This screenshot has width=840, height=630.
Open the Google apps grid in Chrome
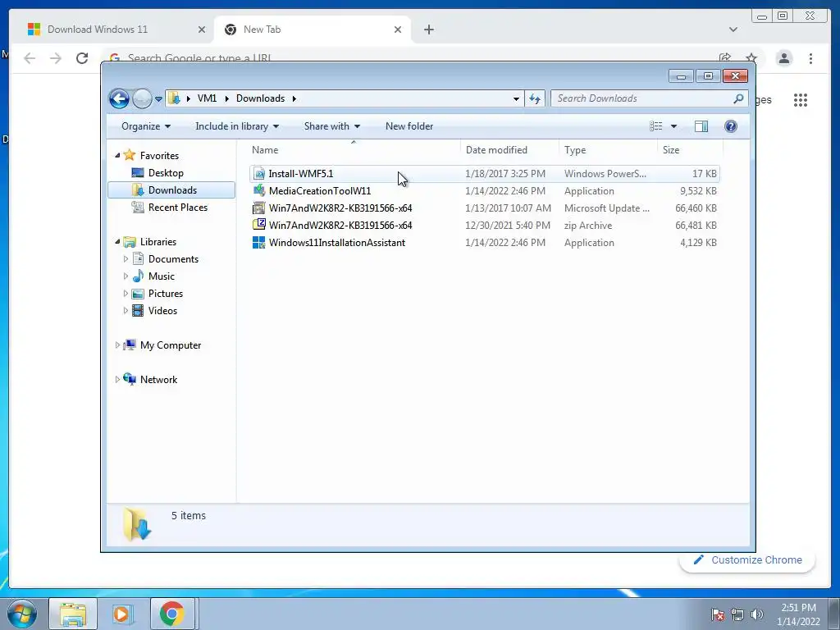tap(801, 100)
